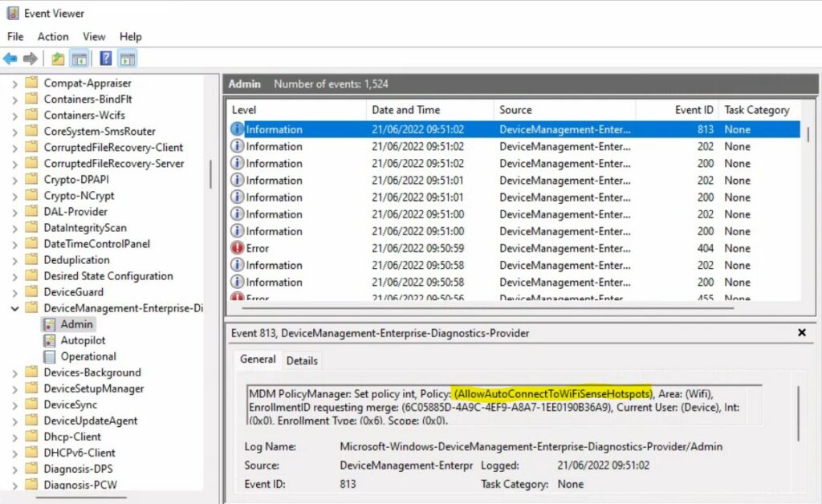822x504 pixels.
Task: Select the Autopilot log
Action: [83, 340]
